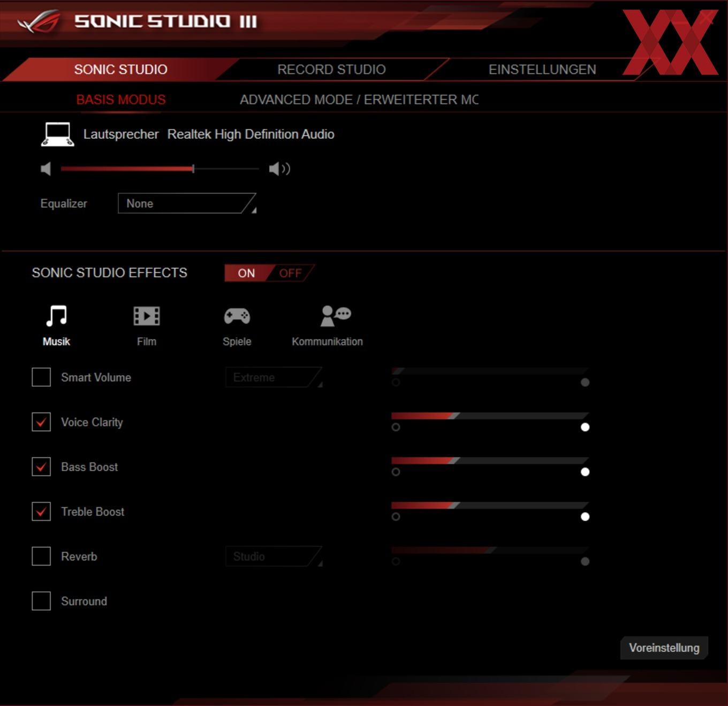Click the ROG logo in title bar
Viewport: 728px width, 706px height.
click(x=38, y=22)
